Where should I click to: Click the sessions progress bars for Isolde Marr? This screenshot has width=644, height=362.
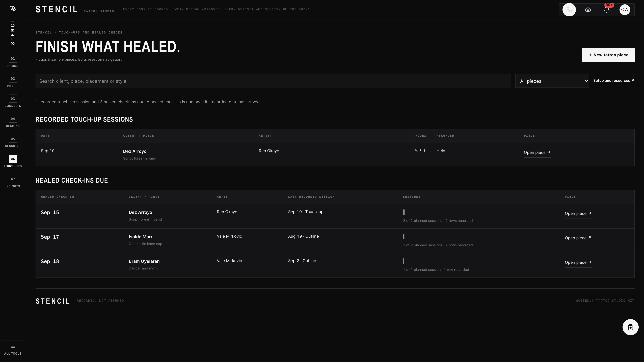404,237
